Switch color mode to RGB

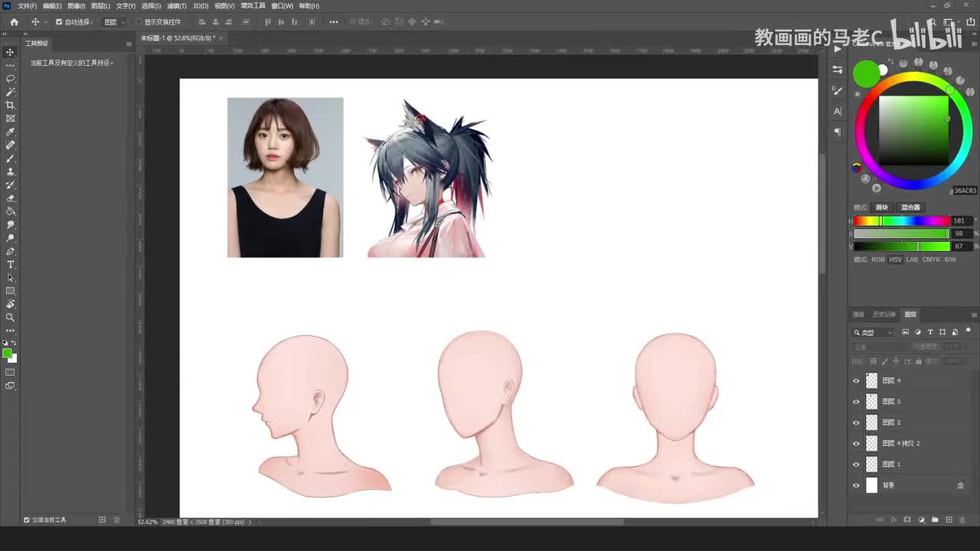(877, 259)
